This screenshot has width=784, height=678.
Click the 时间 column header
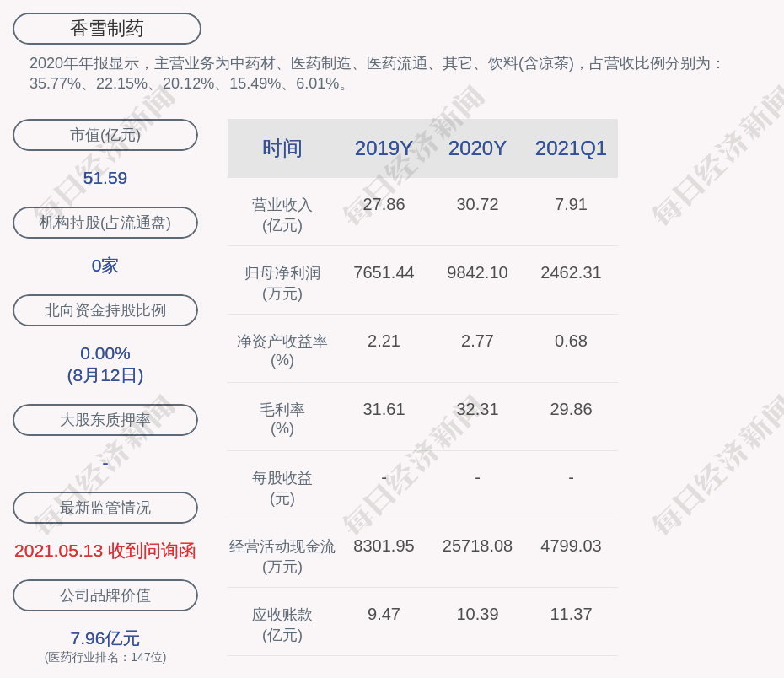pyautogui.click(x=282, y=148)
